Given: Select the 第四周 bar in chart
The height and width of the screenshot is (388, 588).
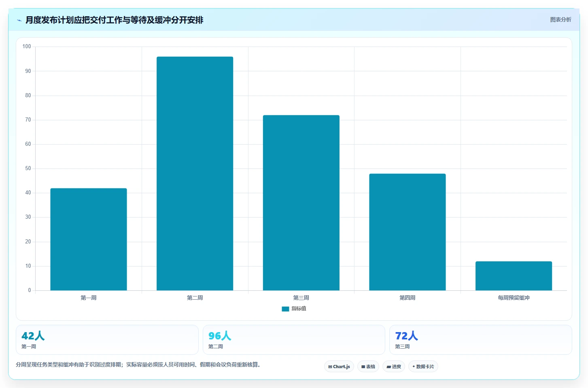Looking at the screenshot, I should pyautogui.click(x=408, y=232).
